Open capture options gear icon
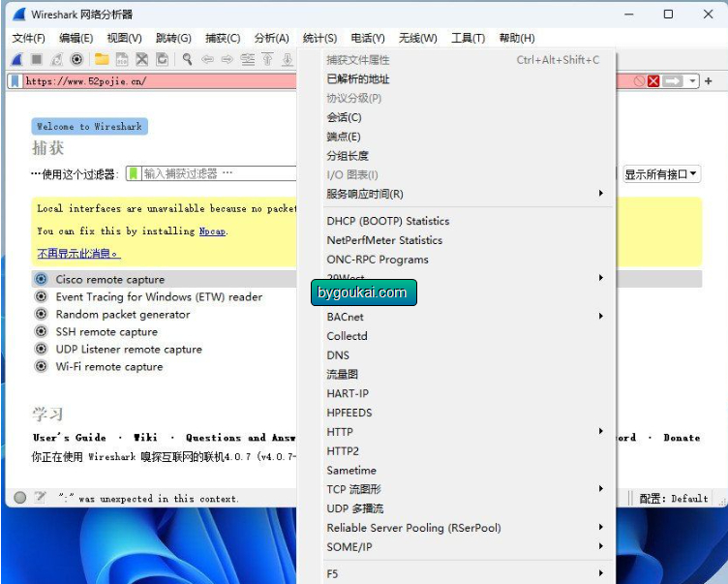 coord(76,59)
